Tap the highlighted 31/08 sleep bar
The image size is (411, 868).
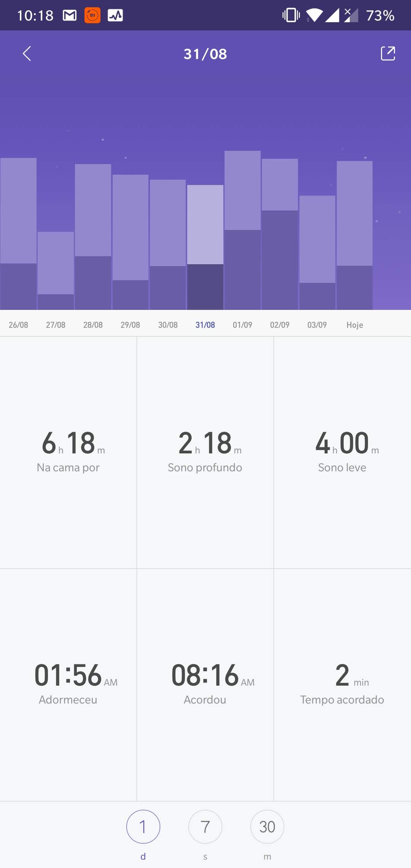[x=205, y=247]
